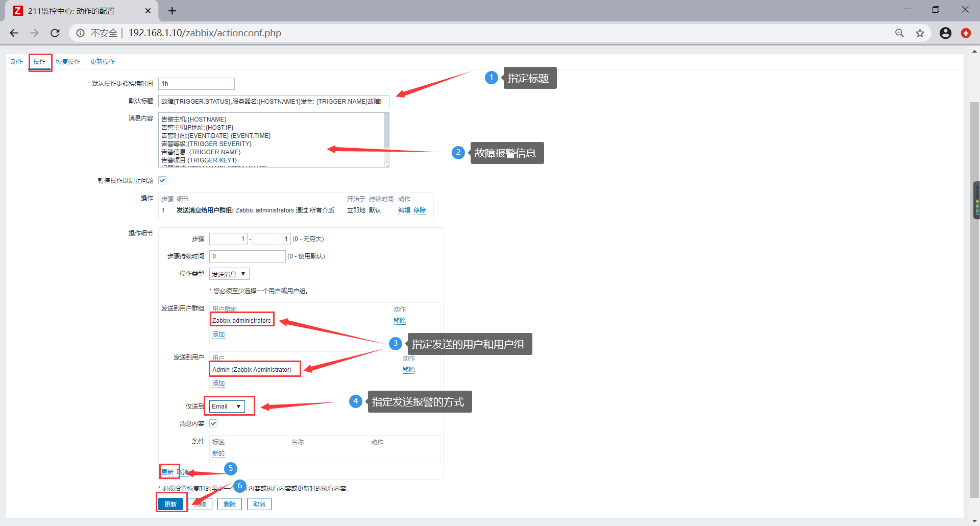
Task: Click the page vertical scrollbar
Action: click(974, 299)
